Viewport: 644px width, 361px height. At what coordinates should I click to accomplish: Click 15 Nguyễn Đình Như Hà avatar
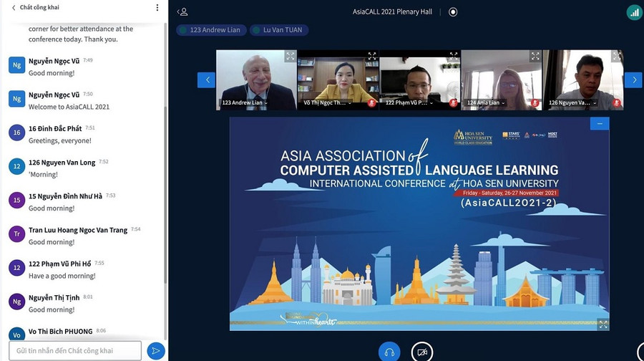17,201
